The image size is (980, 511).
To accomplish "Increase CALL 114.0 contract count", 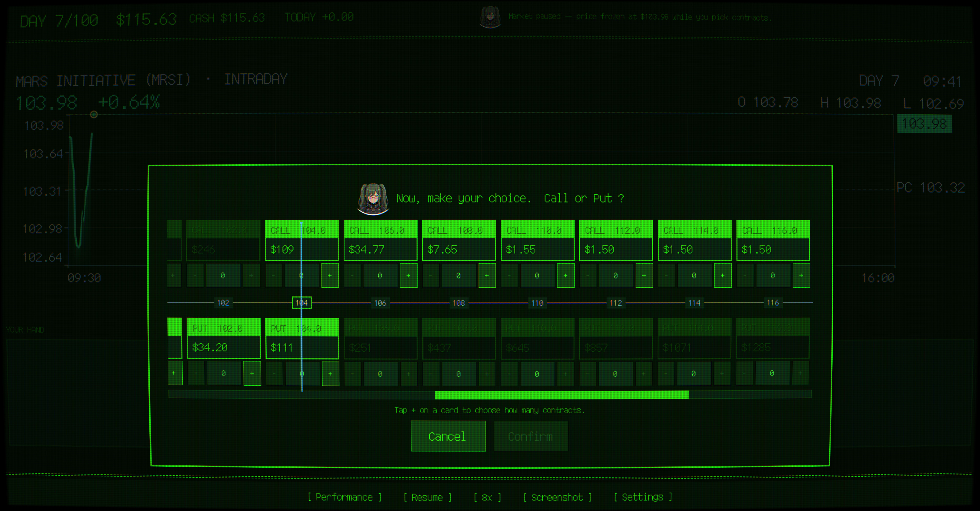I will click(x=723, y=275).
